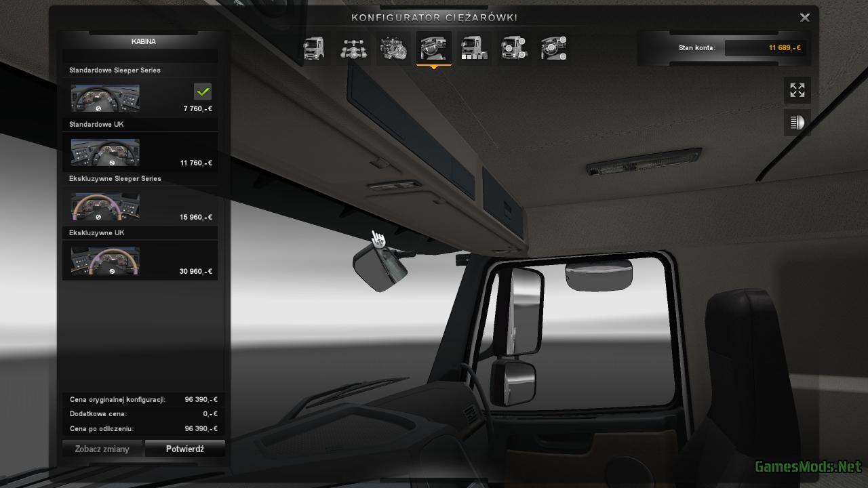
Task: Open the truck paint color category
Action: pos(474,49)
